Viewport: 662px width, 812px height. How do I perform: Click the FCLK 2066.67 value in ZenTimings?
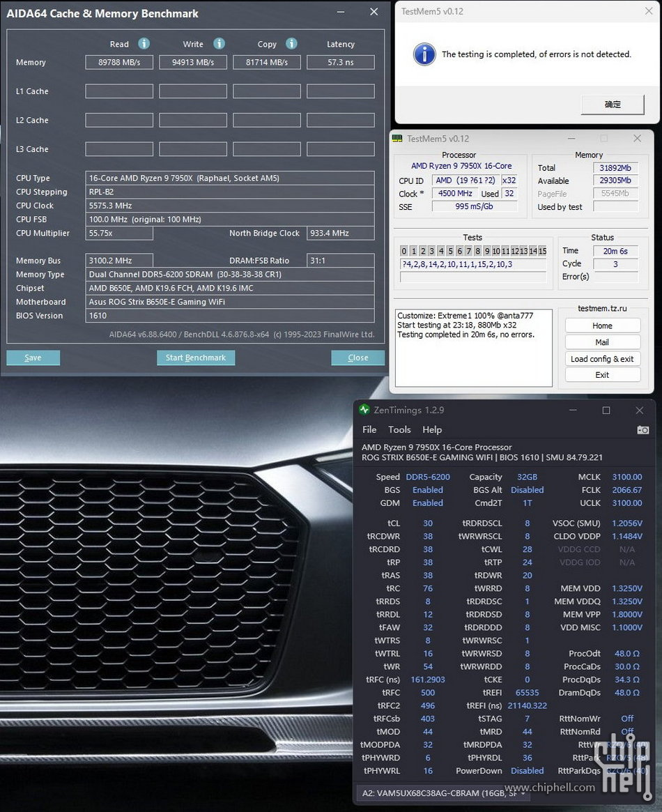point(626,490)
